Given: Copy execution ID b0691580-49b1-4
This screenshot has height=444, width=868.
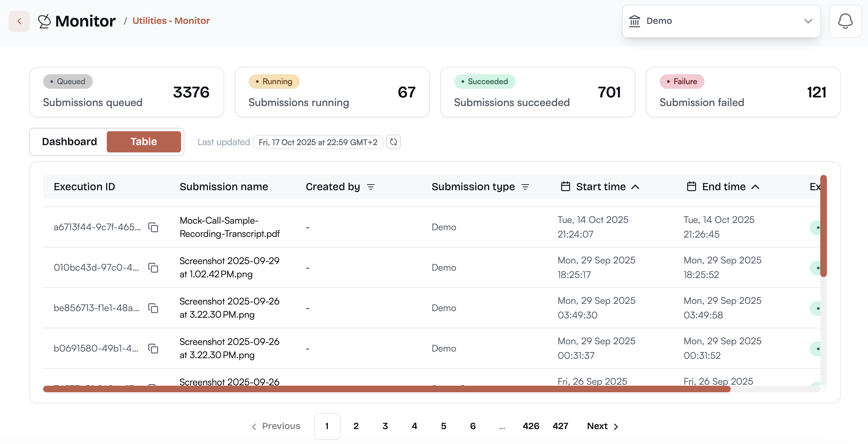Looking at the screenshot, I should (x=153, y=348).
